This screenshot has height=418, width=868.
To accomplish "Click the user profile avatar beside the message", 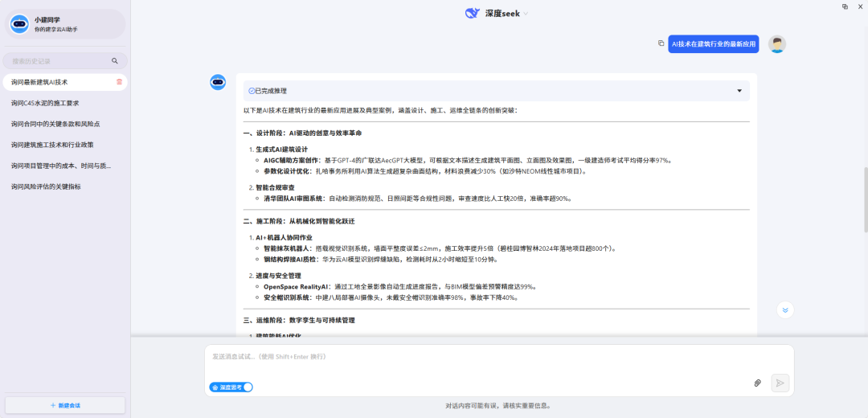I will click(x=776, y=44).
